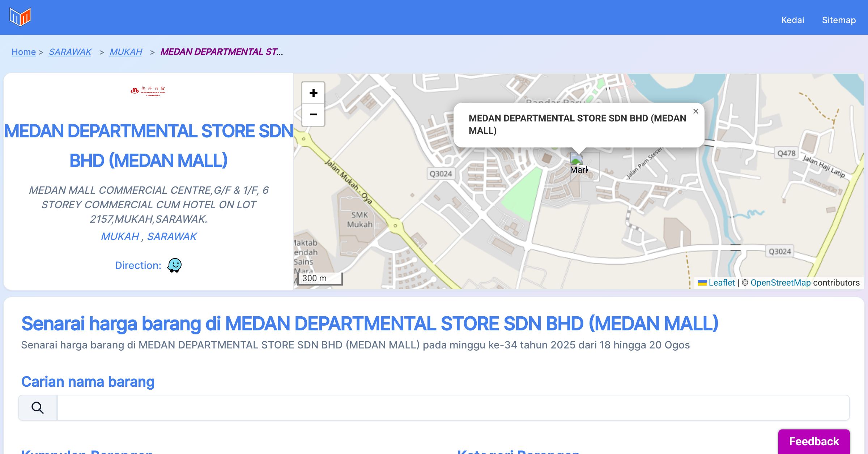Click the search magnifier icon
Screen dimensions: 868x454
(x=38, y=408)
